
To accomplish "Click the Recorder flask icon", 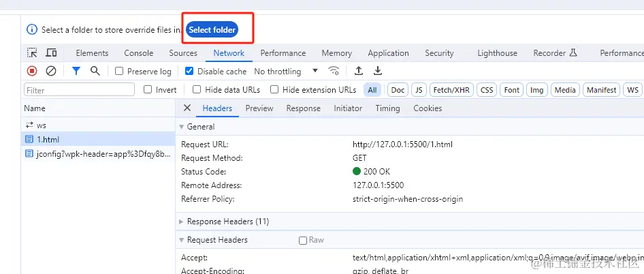I will tap(573, 52).
